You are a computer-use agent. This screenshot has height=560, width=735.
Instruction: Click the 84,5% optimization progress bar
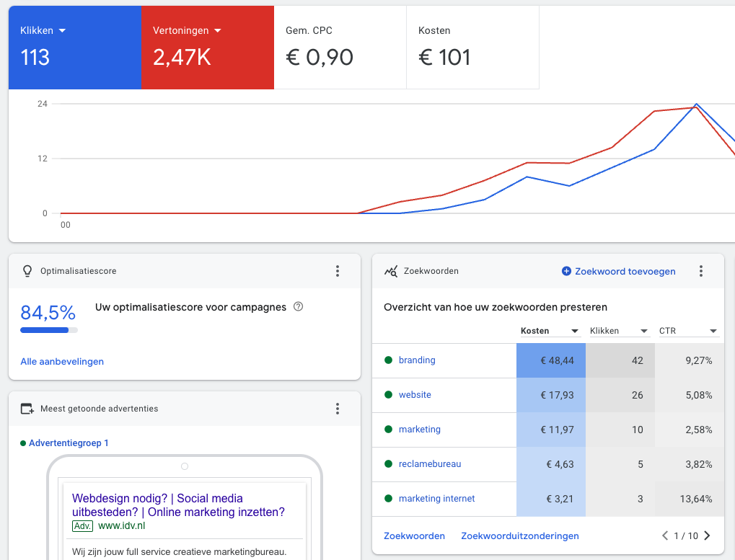49,330
